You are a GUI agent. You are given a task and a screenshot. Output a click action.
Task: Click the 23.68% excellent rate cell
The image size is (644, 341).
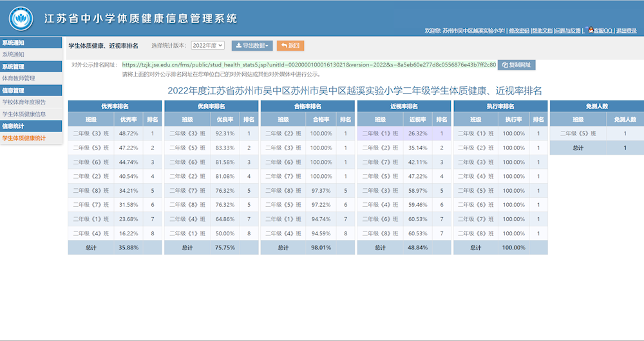(129, 219)
